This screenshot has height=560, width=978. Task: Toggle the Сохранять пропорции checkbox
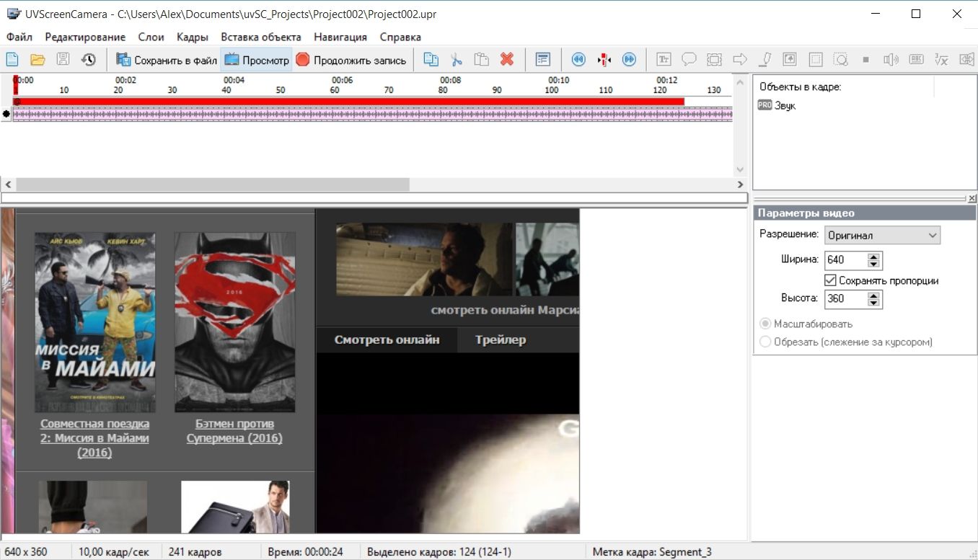[829, 280]
